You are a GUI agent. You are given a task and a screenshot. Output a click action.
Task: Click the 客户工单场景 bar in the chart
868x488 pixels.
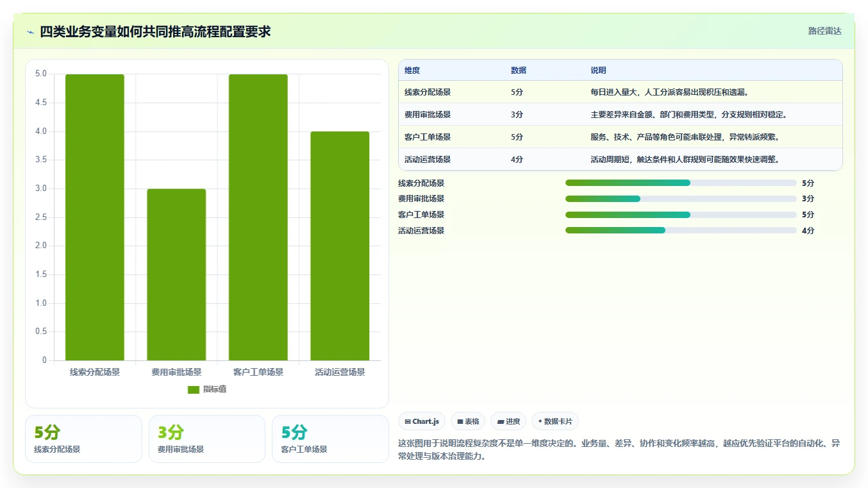pos(258,217)
